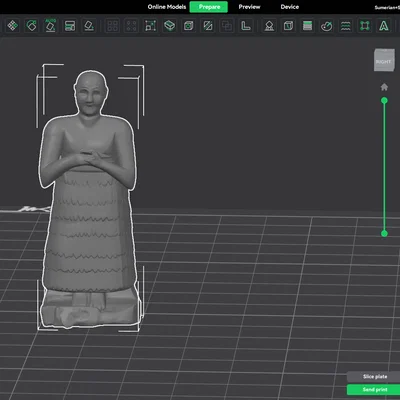Click the home view icon
Image resolution: width=400 pixels, height=400 pixels.
[x=384, y=87]
